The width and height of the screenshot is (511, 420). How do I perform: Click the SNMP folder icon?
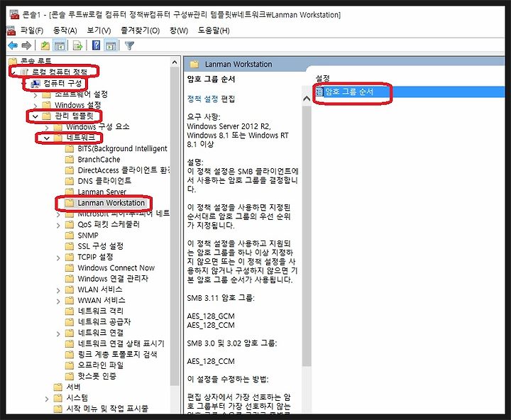(70, 236)
